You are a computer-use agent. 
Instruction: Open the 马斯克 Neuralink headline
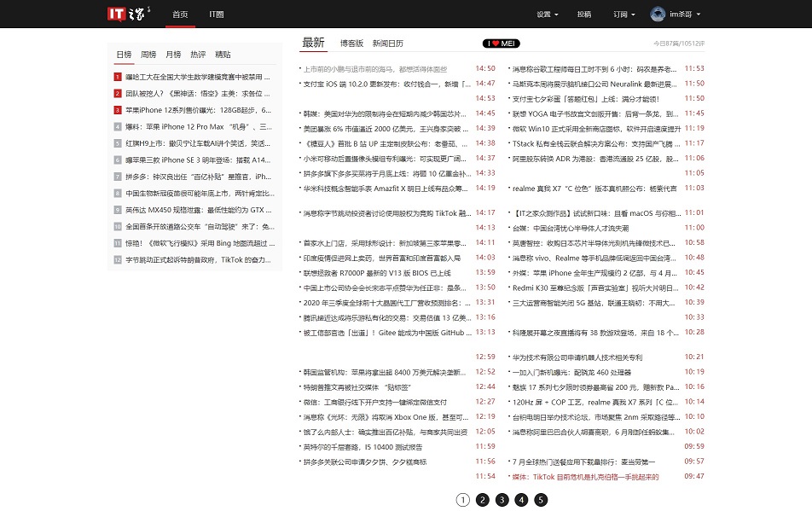click(x=594, y=84)
